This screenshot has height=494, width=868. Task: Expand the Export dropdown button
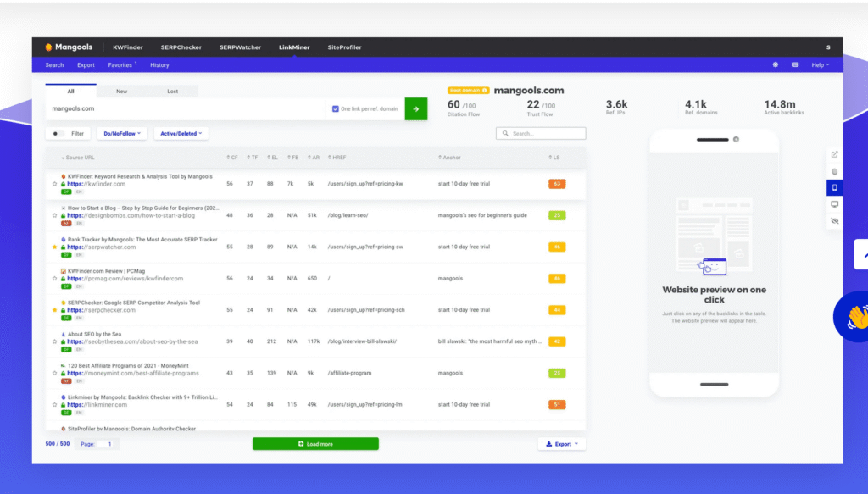(561, 444)
